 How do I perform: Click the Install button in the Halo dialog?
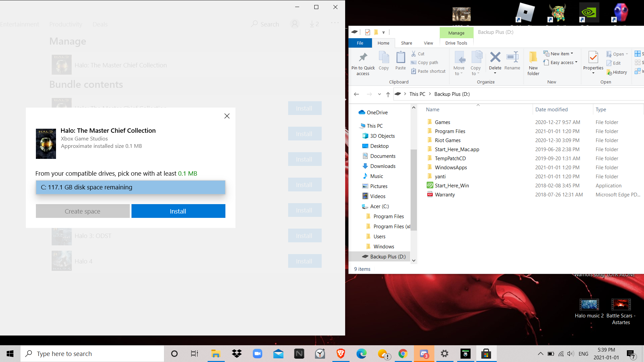(x=178, y=211)
